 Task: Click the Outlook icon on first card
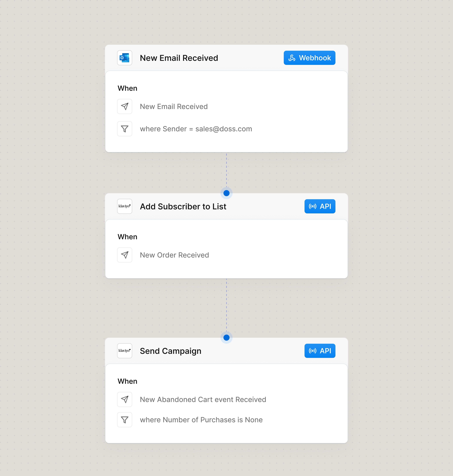pos(125,58)
